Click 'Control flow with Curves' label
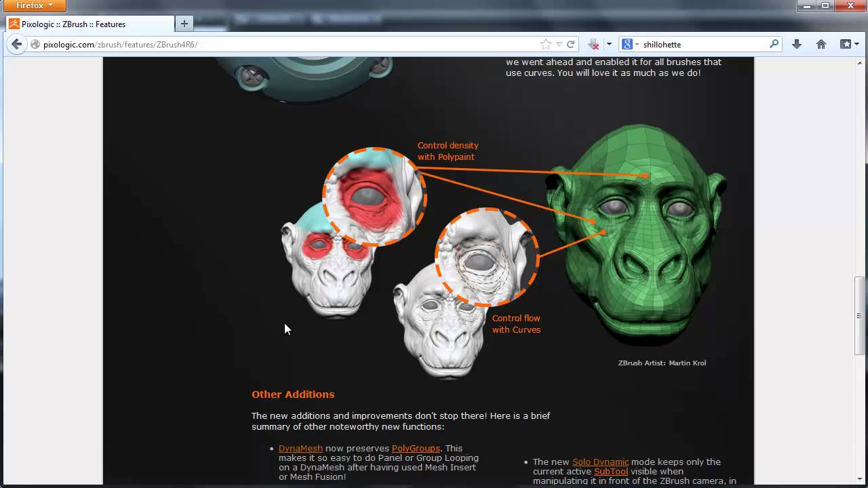Screen dimensions: 868x488 tap(516, 324)
